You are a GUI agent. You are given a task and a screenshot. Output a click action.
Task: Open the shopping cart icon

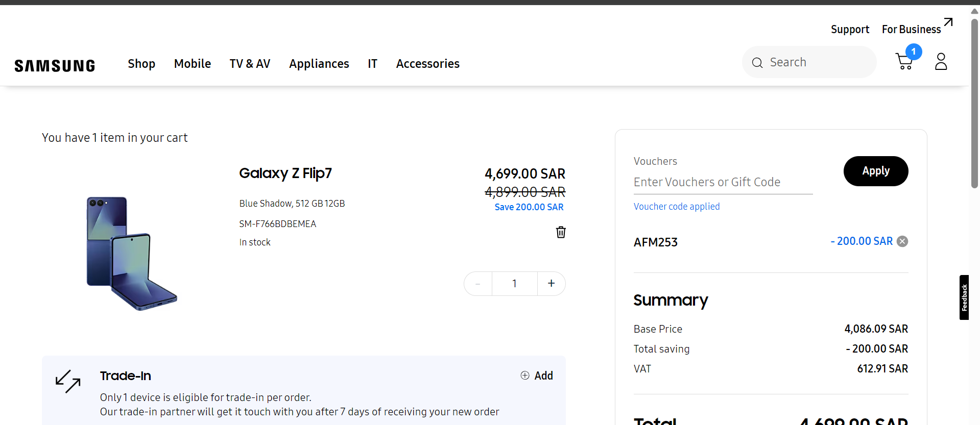[904, 61]
